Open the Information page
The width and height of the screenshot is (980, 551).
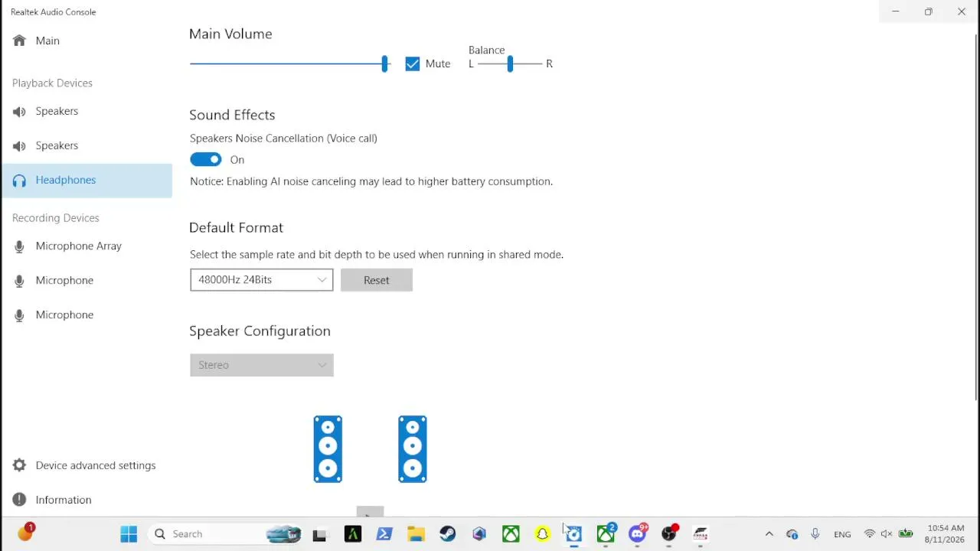tap(87, 500)
